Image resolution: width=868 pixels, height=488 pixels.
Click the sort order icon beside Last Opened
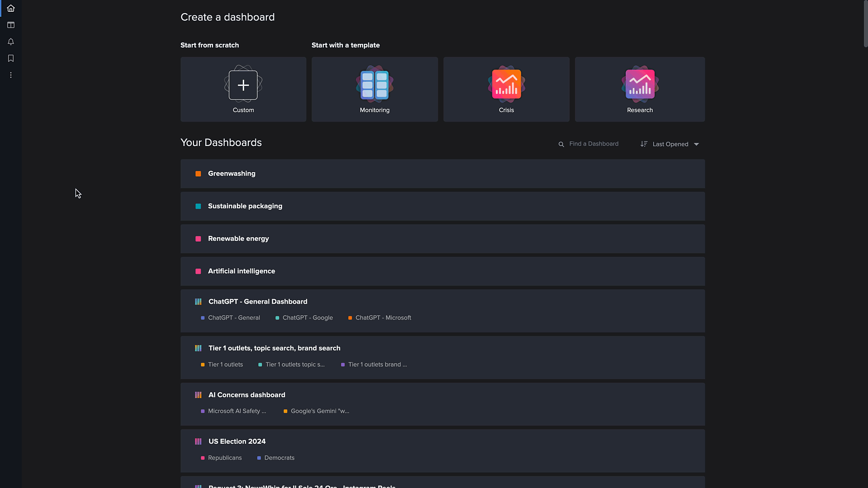click(x=644, y=144)
